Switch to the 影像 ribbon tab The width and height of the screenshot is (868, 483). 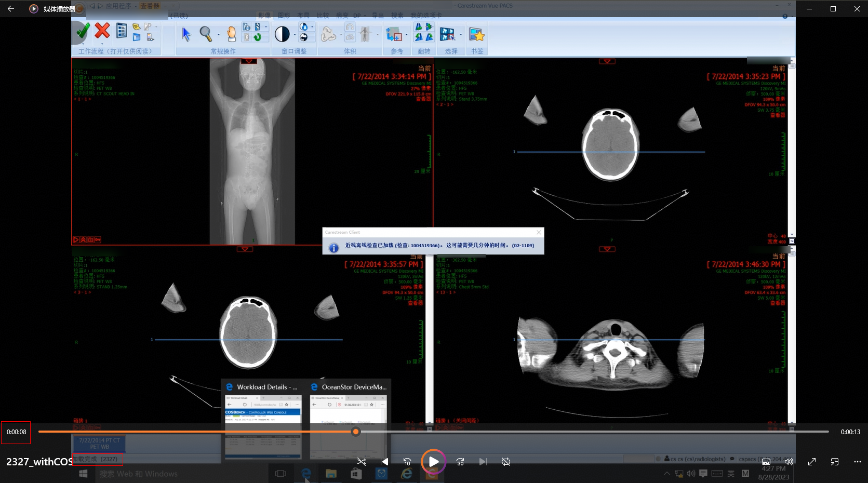264,16
